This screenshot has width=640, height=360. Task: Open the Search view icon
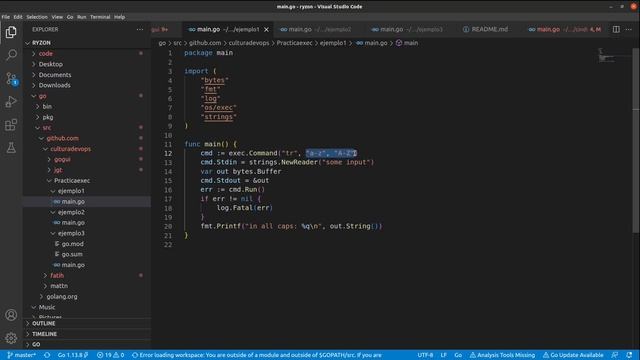tap(11, 55)
